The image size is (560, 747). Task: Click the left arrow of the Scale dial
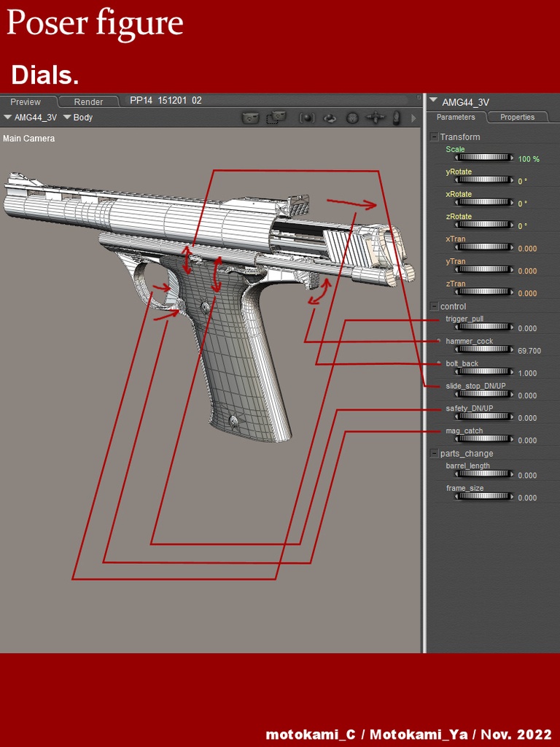pyautogui.click(x=457, y=158)
